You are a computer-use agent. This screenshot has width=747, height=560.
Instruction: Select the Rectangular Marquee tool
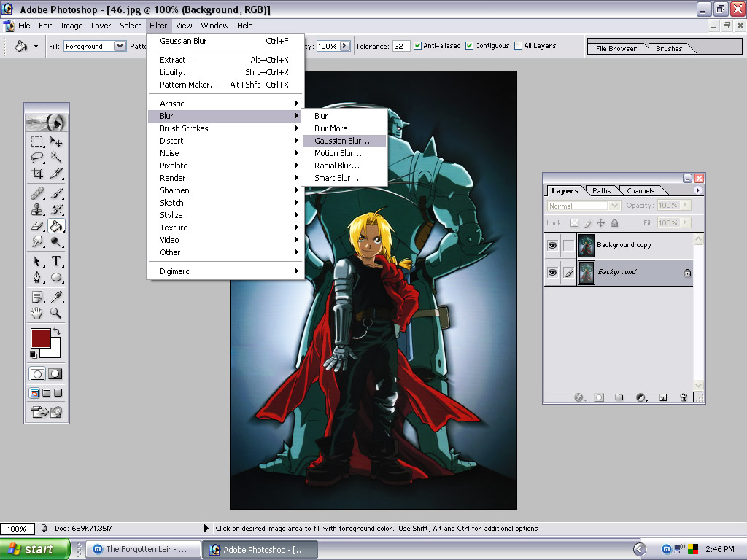[x=37, y=141]
